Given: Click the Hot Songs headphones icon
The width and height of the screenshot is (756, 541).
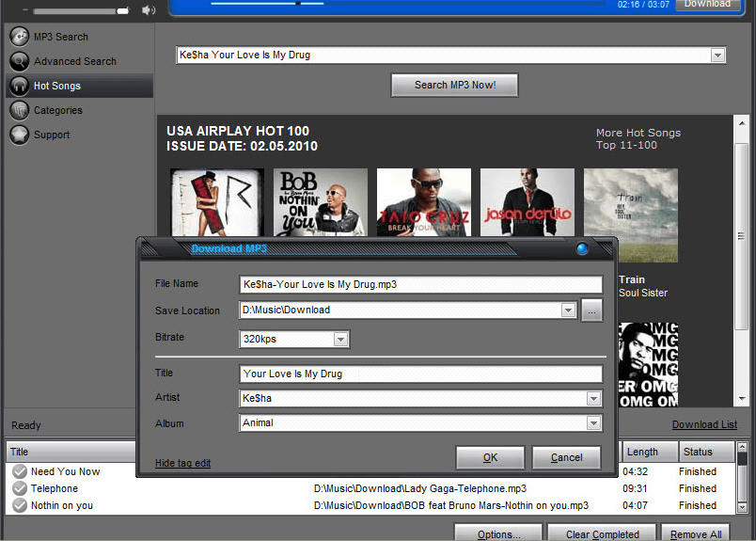Looking at the screenshot, I should 20,86.
